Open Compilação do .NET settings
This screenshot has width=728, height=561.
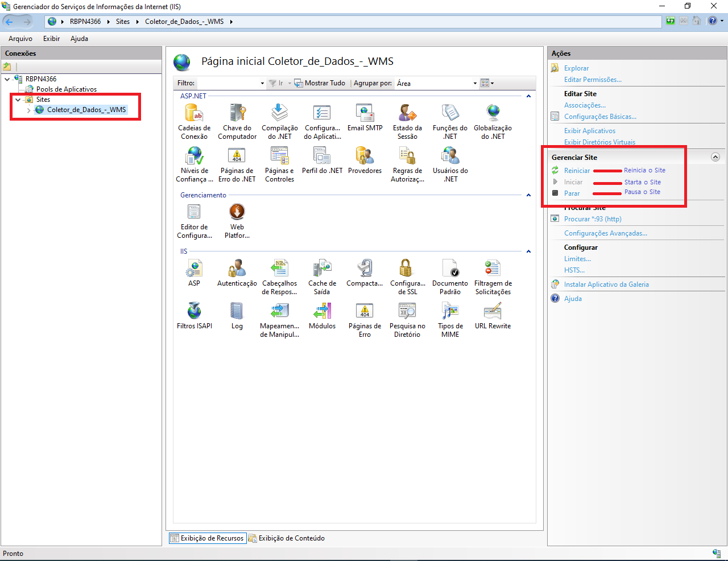(x=280, y=122)
